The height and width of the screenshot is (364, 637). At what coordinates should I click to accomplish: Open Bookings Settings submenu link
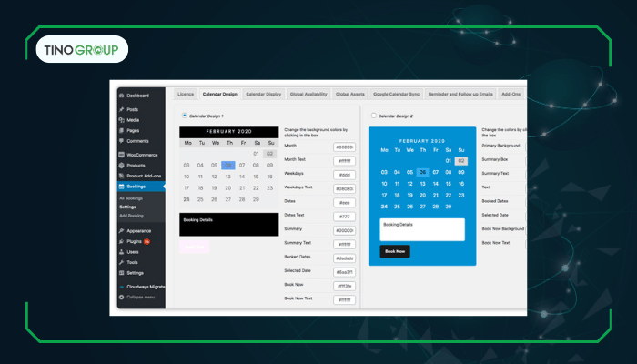127,207
